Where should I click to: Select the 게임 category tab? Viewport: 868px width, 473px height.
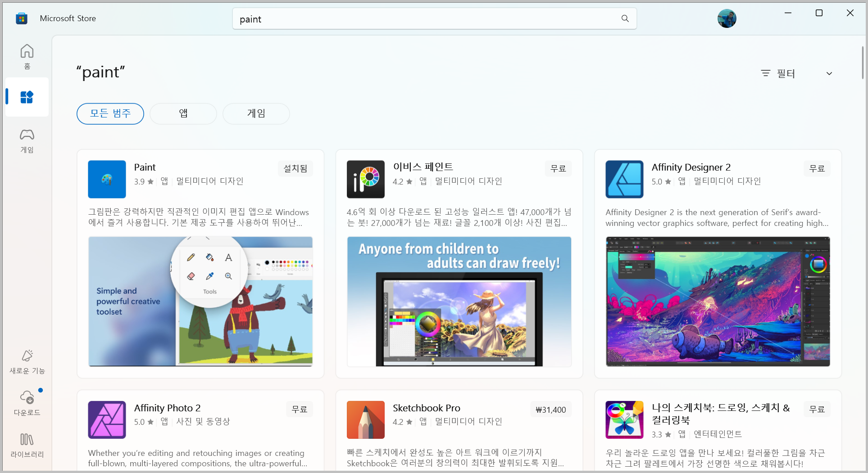tap(256, 113)
